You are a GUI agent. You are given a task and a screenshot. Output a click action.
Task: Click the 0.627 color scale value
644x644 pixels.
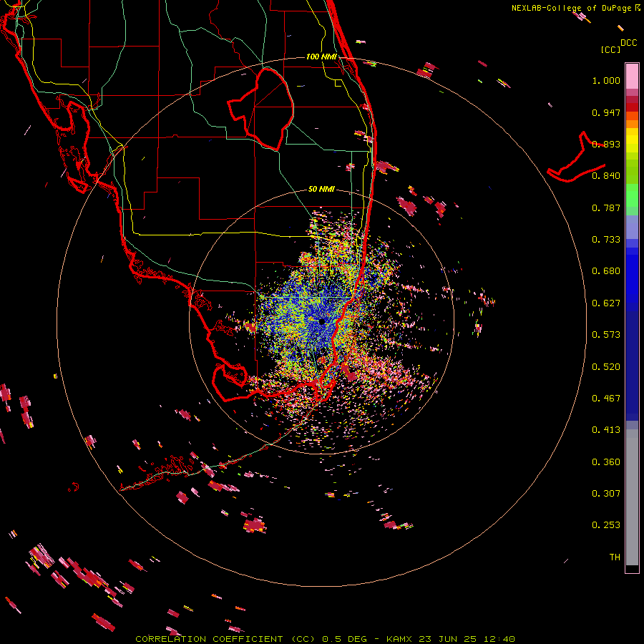tap(606, 303)
